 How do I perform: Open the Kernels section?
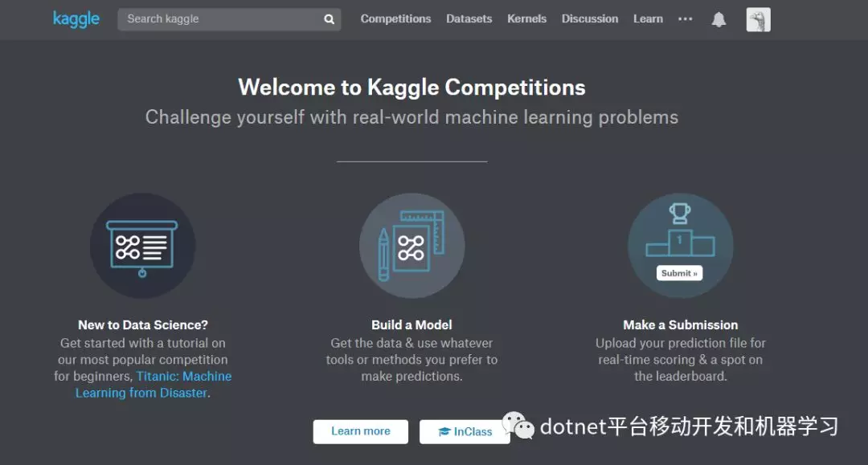pyautogui.click(x=526, y=18)
